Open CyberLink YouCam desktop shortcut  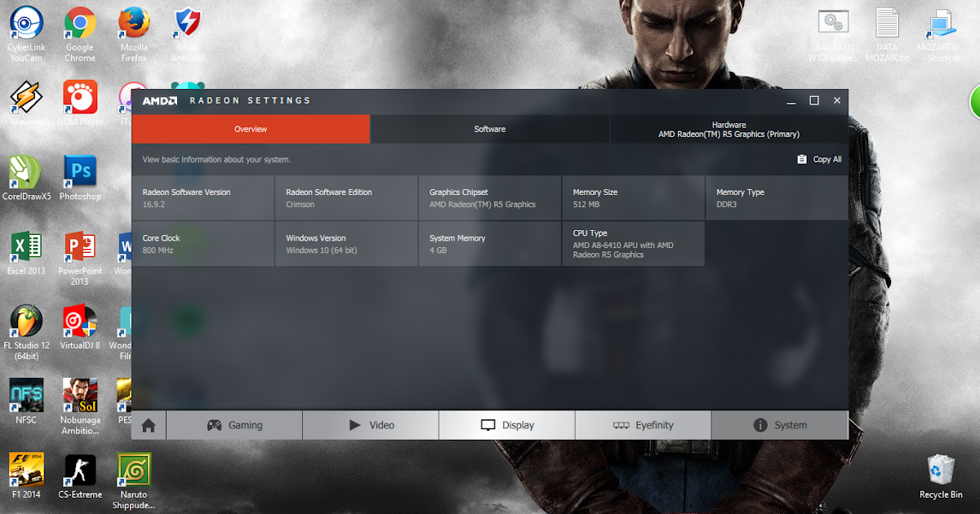[26, 34]
